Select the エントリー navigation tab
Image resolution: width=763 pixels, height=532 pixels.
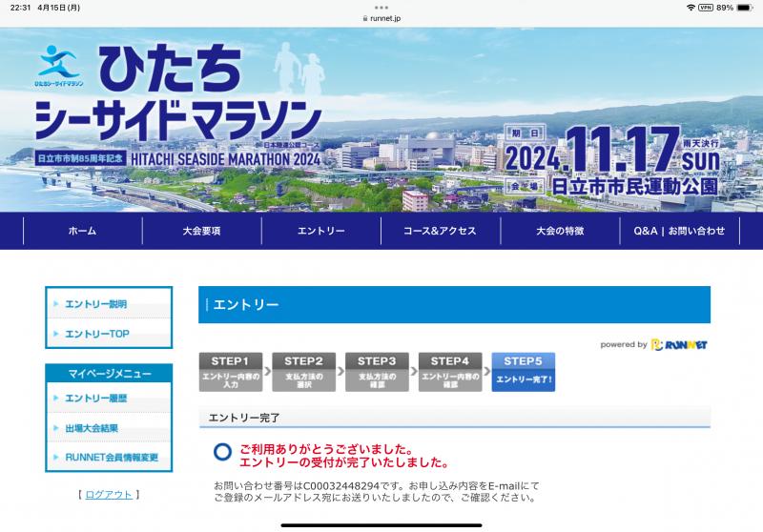click(x=320, y=231)
